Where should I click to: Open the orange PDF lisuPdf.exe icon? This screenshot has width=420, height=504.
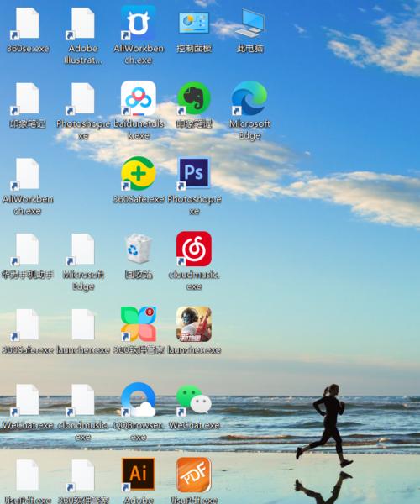[x=194, y=475]
